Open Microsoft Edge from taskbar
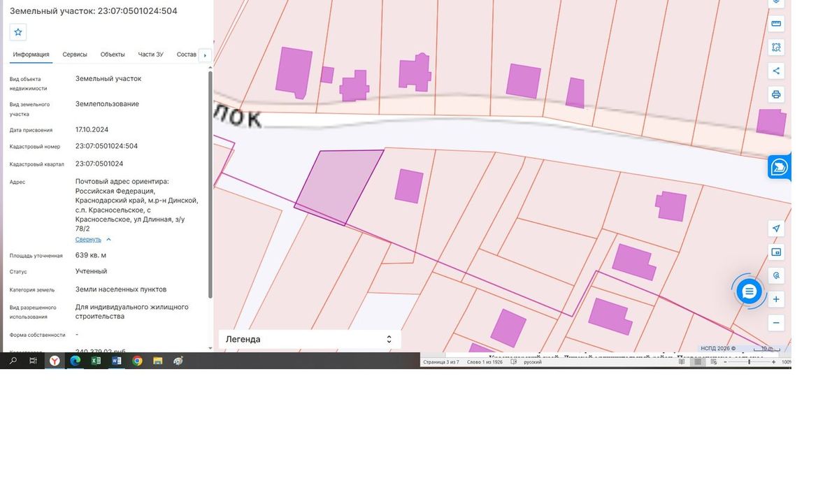839x504 pixels. click(x=76, y=361)
